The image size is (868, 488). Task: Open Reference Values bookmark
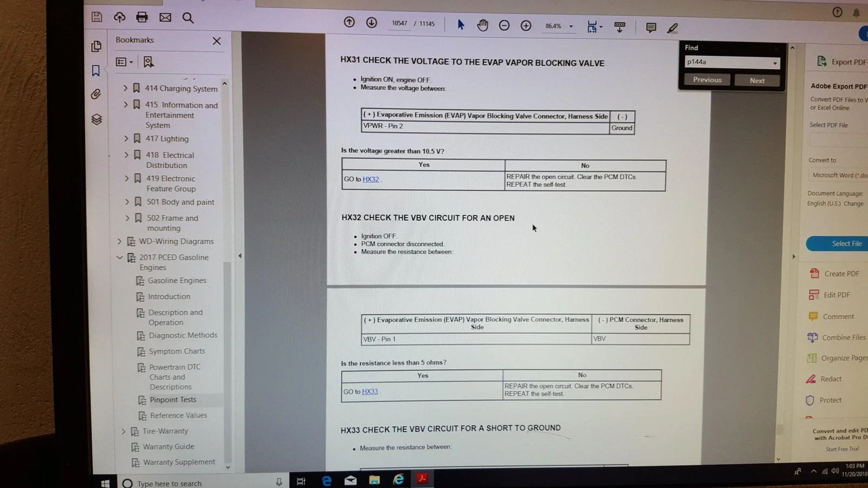pyautogui.click(x=178, y=415)
